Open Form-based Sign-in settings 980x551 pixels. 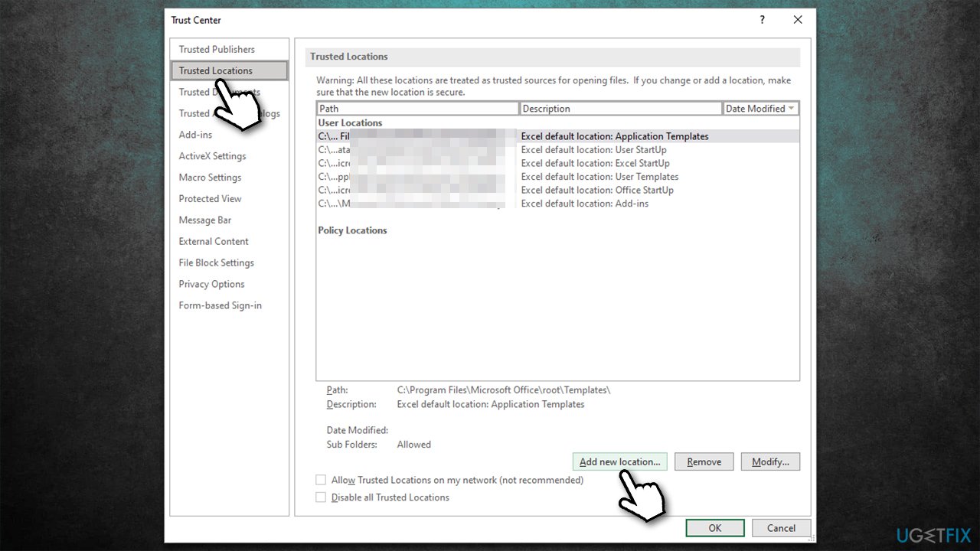coord(220,305)
